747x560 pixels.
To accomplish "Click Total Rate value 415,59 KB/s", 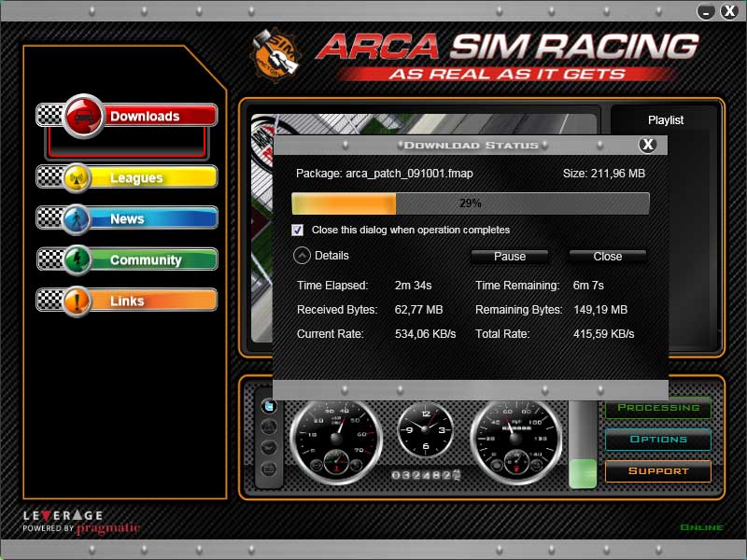I will point(603,334).
